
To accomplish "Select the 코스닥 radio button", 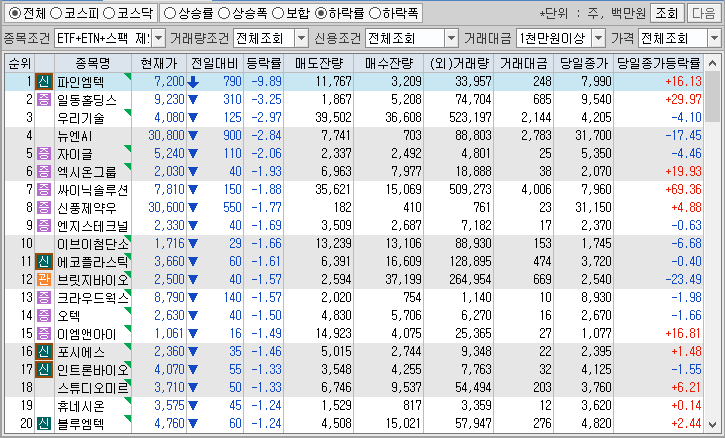I will (109, 13).
